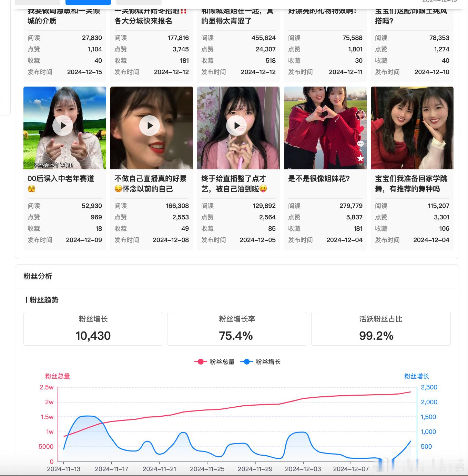Click the favorites count 518
Screen dimensions: 468x476
pyautogui.click(x=271, y=61)
